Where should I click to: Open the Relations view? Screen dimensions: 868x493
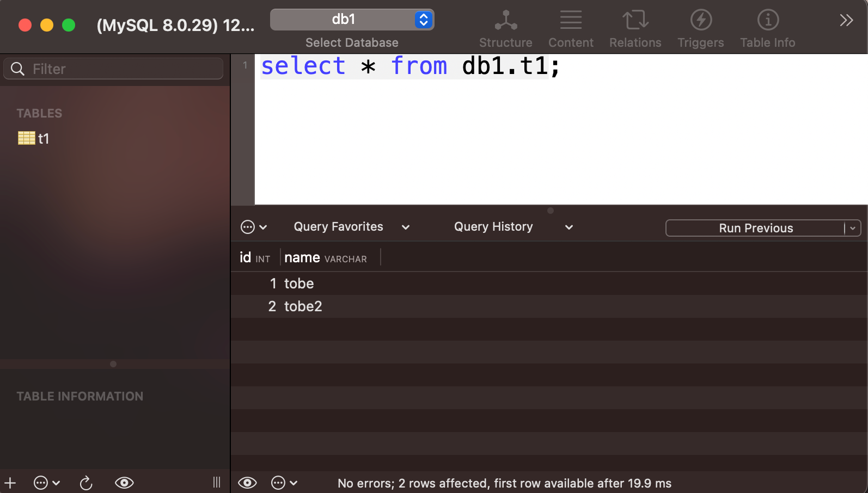tap(635, 29)
